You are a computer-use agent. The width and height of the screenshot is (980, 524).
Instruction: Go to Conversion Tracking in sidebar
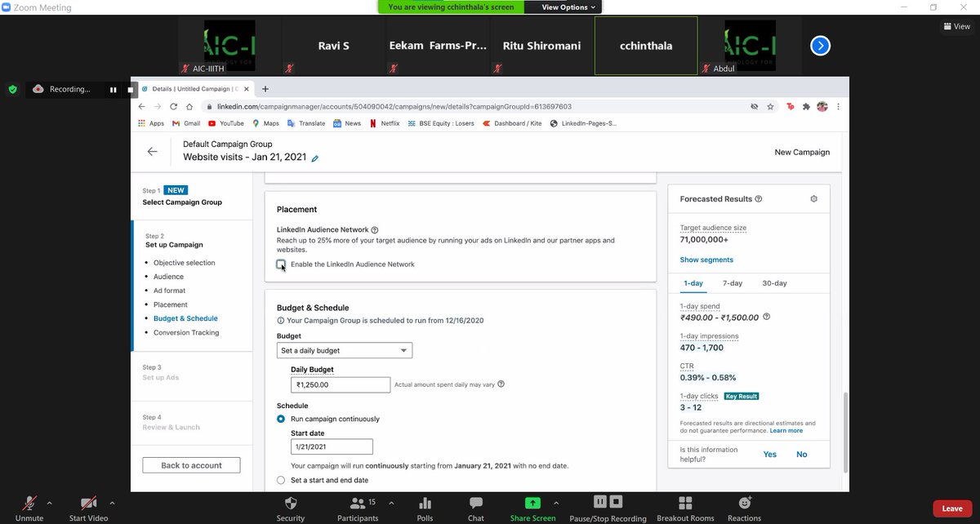(186, 332)
